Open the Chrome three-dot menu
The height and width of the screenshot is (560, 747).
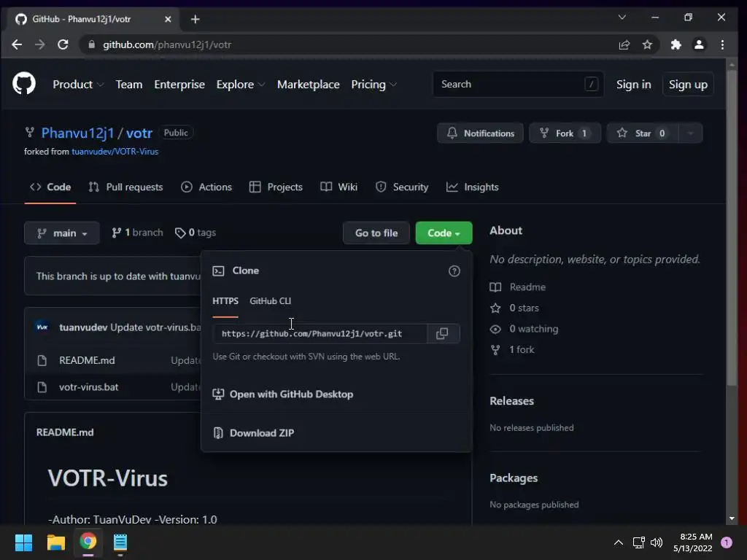point(722,44)
